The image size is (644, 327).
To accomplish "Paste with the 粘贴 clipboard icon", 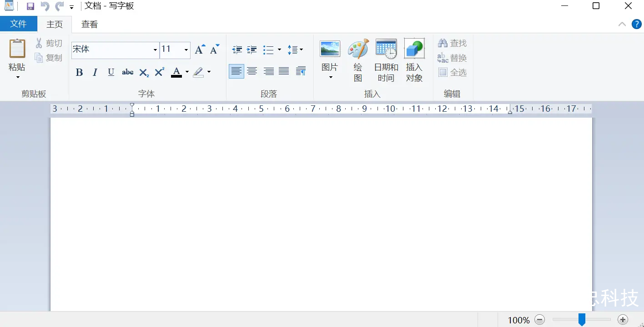I will tap(17, 49).
